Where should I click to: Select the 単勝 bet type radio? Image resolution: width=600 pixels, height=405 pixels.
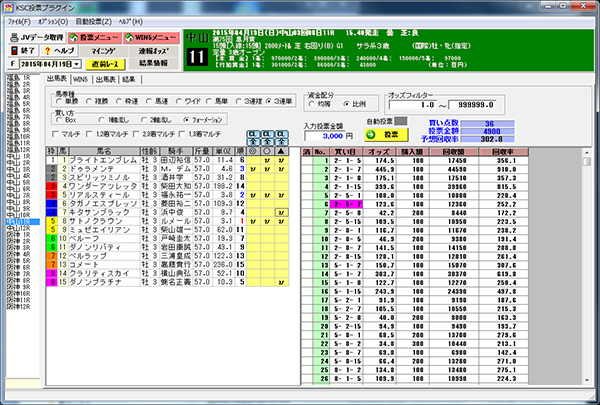(59, 101)
